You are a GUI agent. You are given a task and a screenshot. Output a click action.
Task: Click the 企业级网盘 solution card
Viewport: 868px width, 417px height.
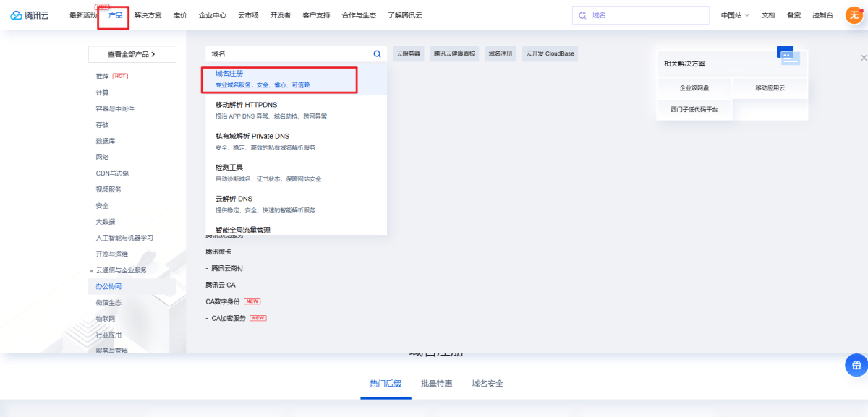694,88
